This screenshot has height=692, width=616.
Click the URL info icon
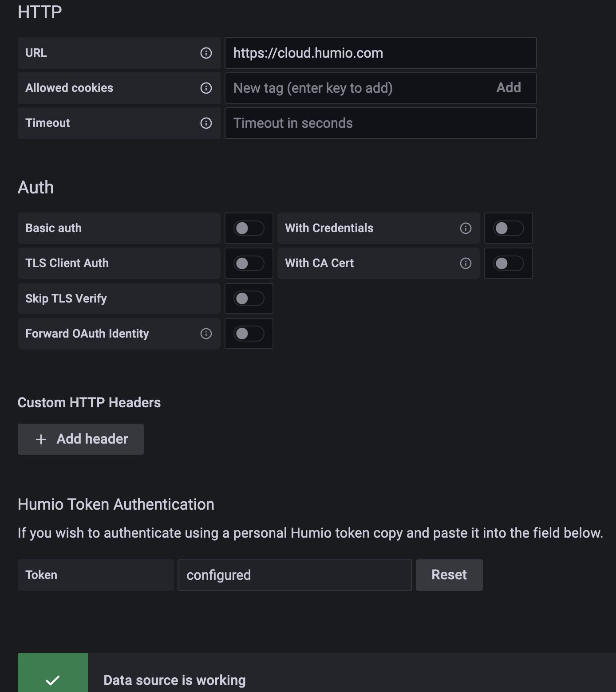[x=206, y=53]
